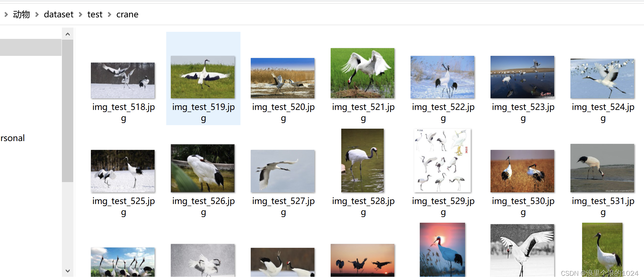Click the img_test_530.jpg file name

[x=523, y=206]
